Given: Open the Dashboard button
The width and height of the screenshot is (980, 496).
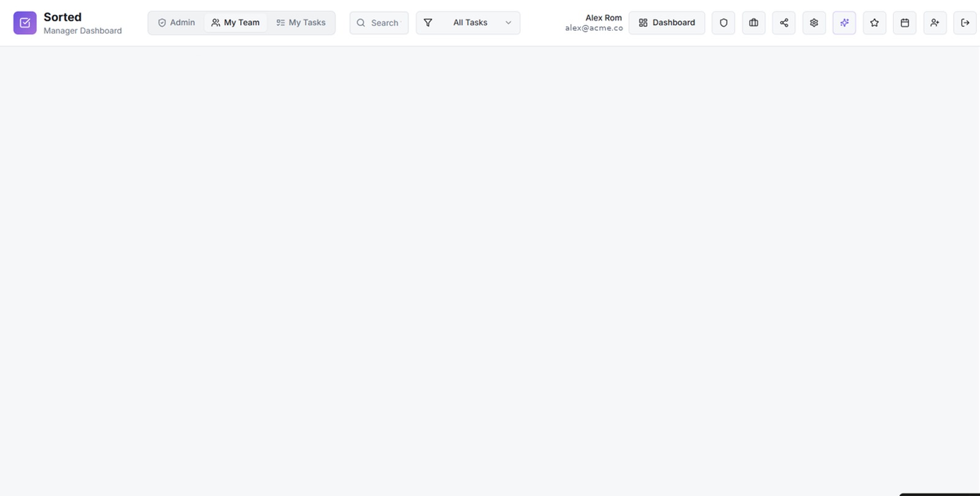Looking at the screenshot, I should (666, 23).
